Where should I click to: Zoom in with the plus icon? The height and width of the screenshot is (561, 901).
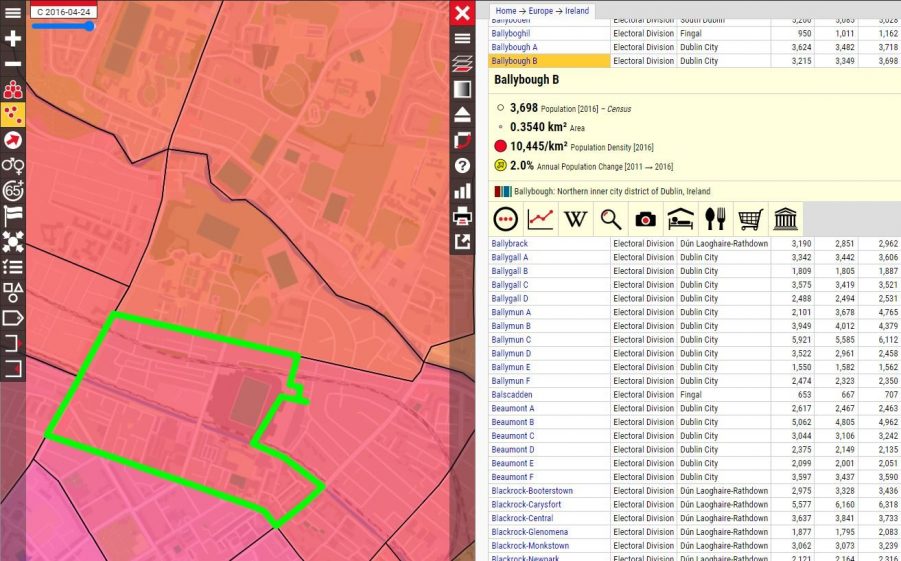[x=13, y=39]
